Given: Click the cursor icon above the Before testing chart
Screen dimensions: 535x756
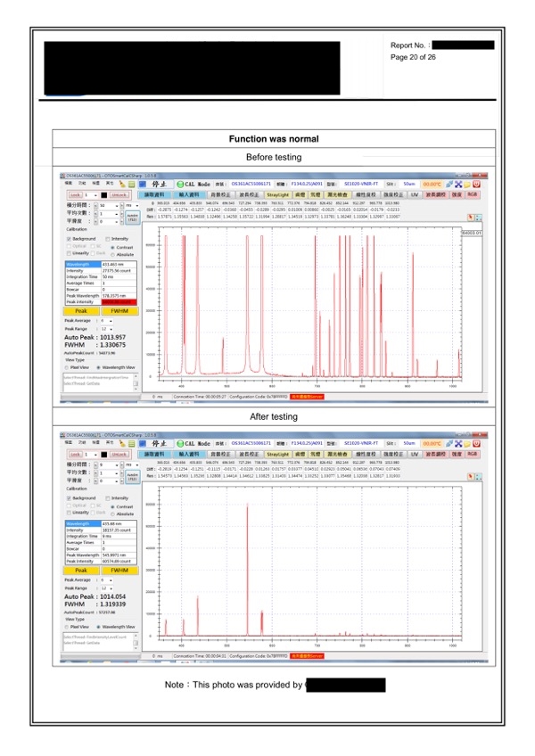Looking at the screenshot, I should 471,218.
